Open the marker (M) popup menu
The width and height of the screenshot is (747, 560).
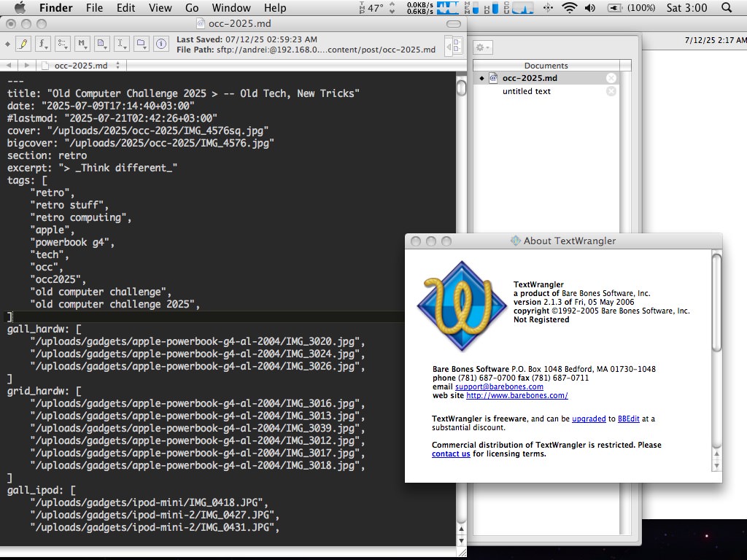[x=82, y=44]
